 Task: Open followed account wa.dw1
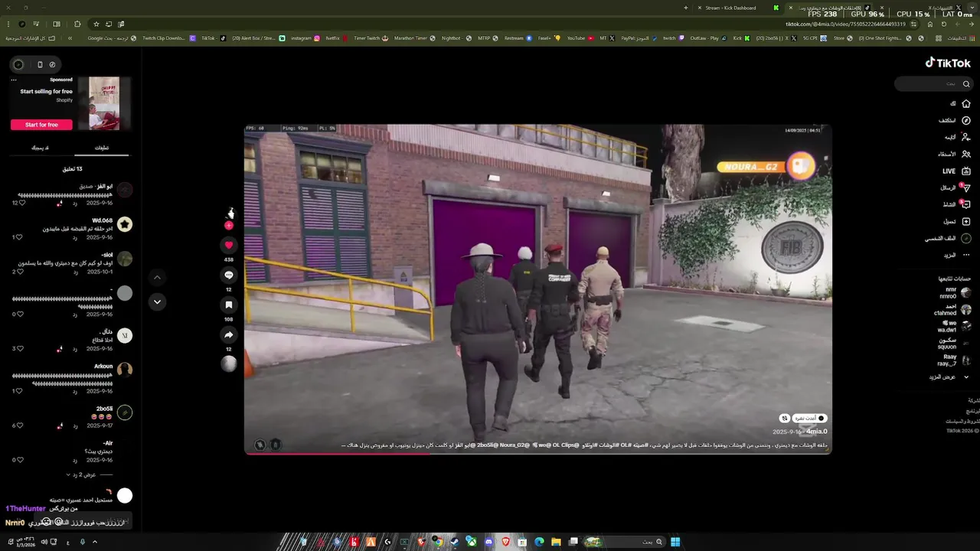pyautogui.click(x=955, y=326)
